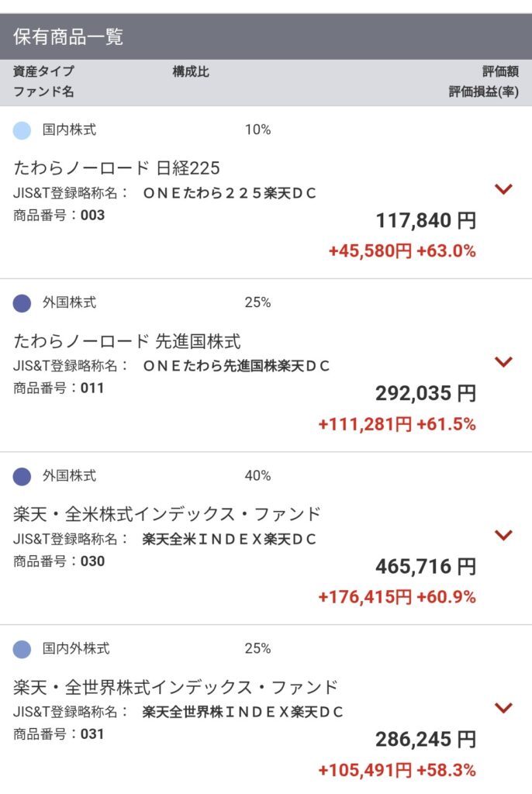Click the 構成比 column header
Screen dimensions: 532x794
[191, 72]
